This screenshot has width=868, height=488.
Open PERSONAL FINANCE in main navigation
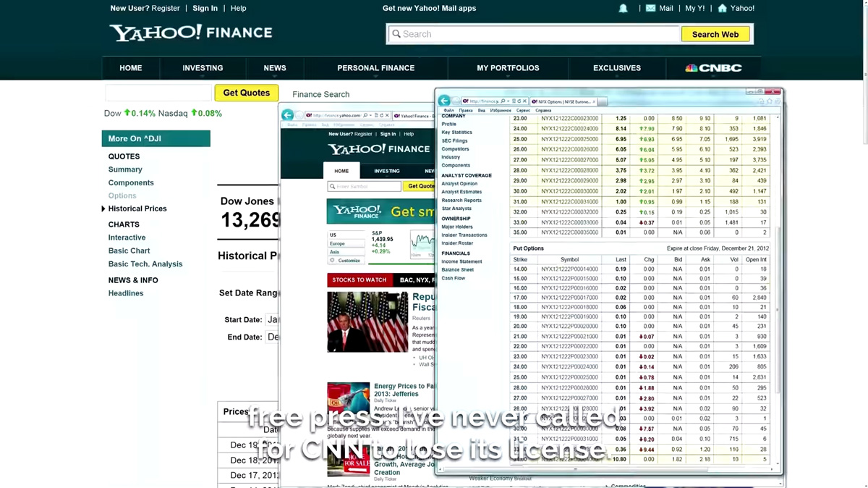pyautogui.click(x=376, y=68)
